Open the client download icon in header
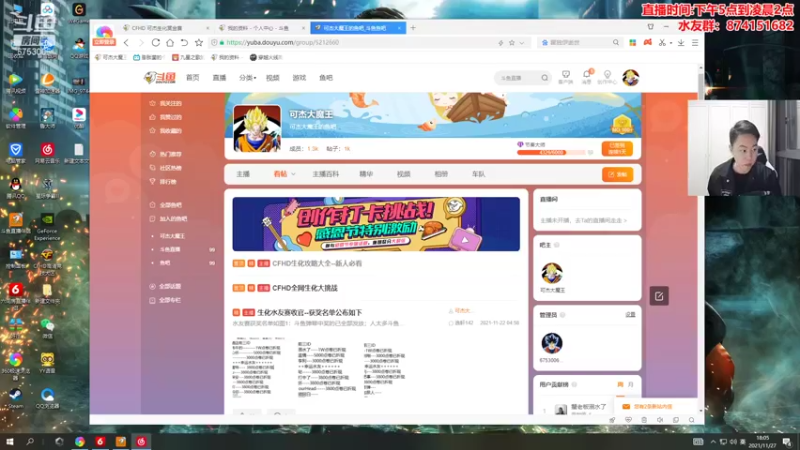 point(566,77)
